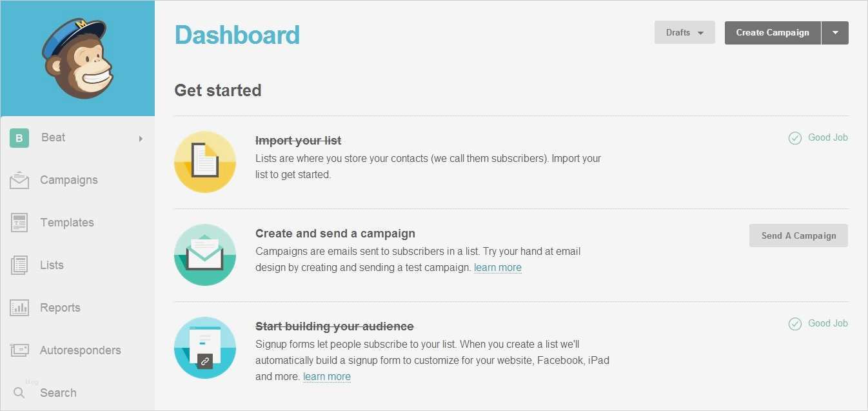Select the Templates icon in sidebar

(19, 222)
